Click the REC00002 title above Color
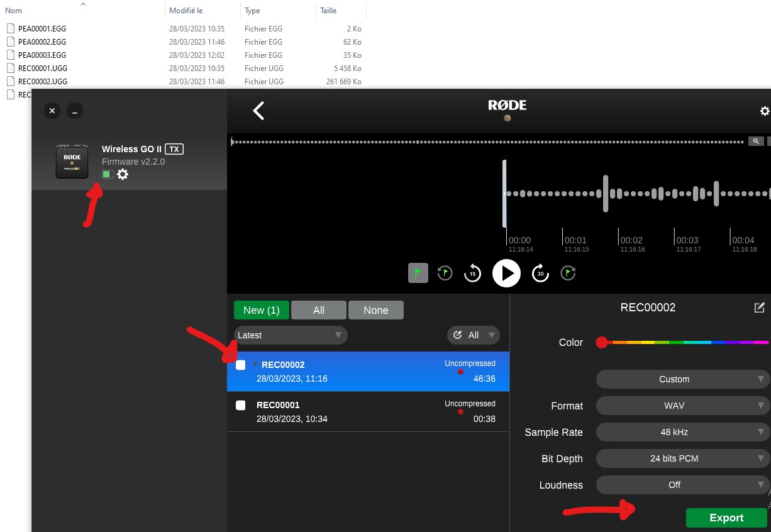This screenshot has width=771, height=532. (648, 308)
